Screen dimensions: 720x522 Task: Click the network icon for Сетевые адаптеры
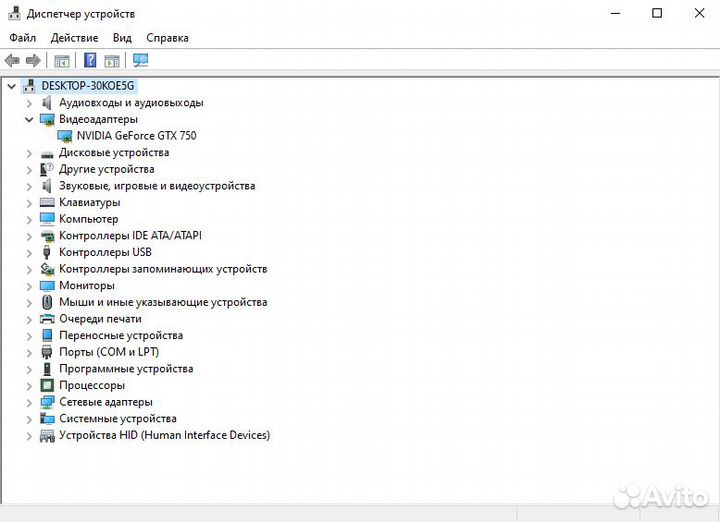pyautogui.click(x=47, y=402)
